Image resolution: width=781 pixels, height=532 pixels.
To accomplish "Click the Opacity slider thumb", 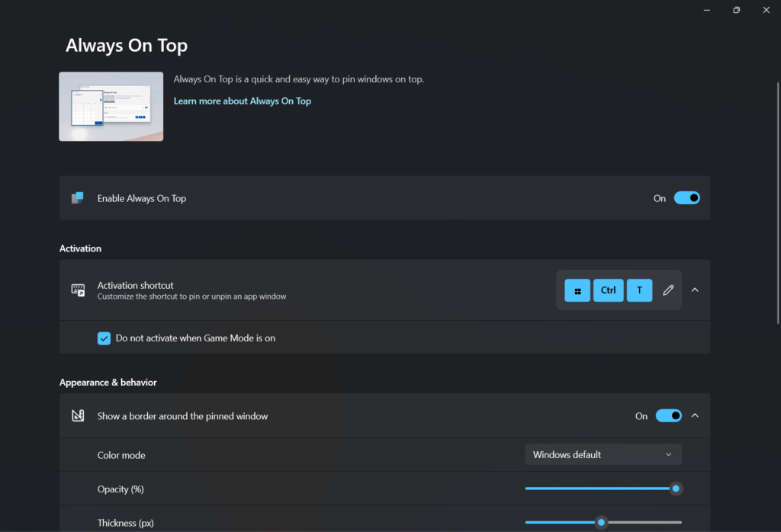I will [676, 489].
